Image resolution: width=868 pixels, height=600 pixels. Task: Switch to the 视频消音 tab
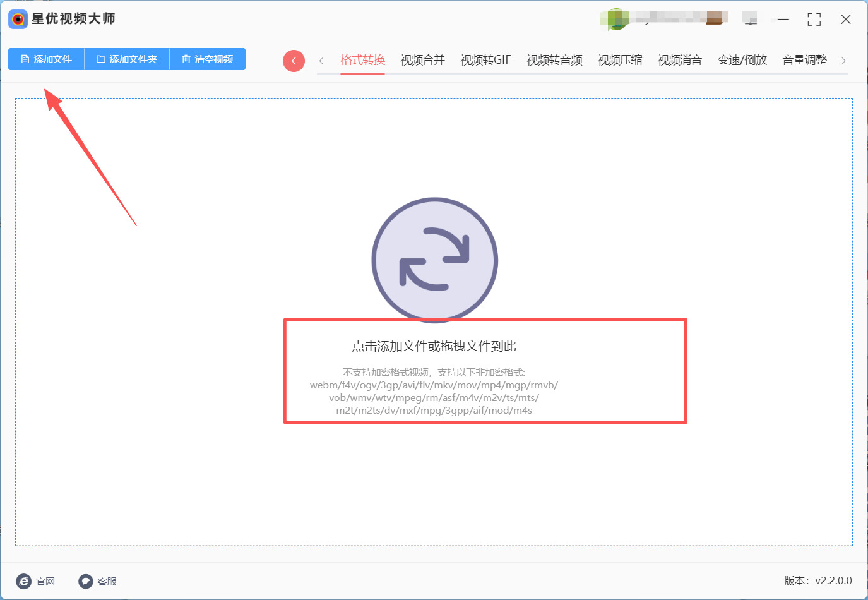pyautogui.click(x=680, y=60)
